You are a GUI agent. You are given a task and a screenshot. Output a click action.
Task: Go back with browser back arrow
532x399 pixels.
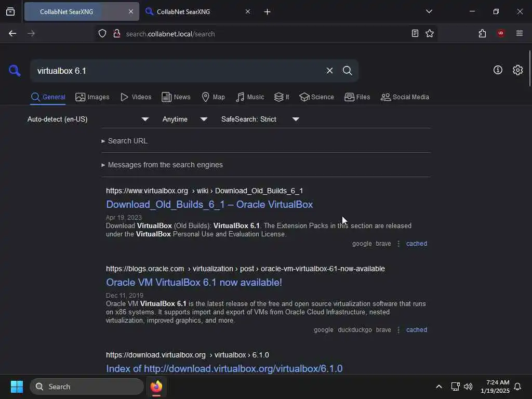click(12, 33)
